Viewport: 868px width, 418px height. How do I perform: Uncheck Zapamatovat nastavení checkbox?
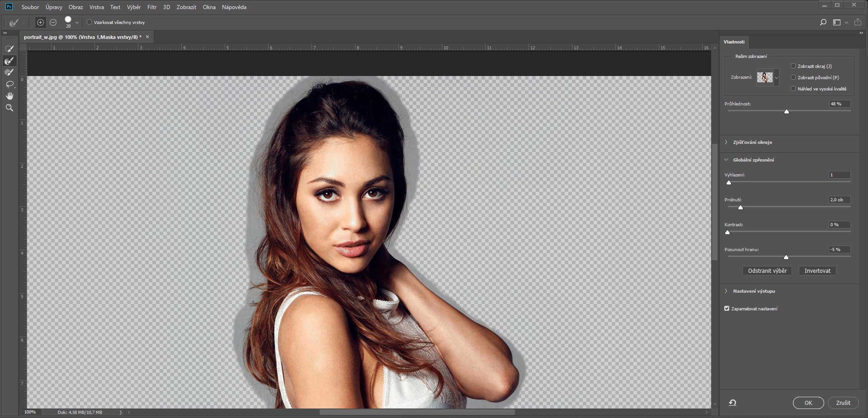[x=727, y=309]
